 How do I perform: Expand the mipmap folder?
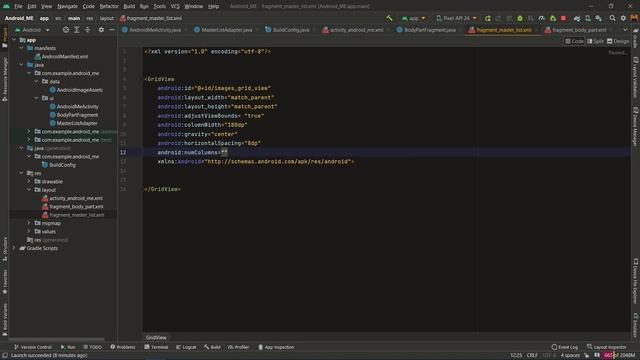tap(29, 223)
